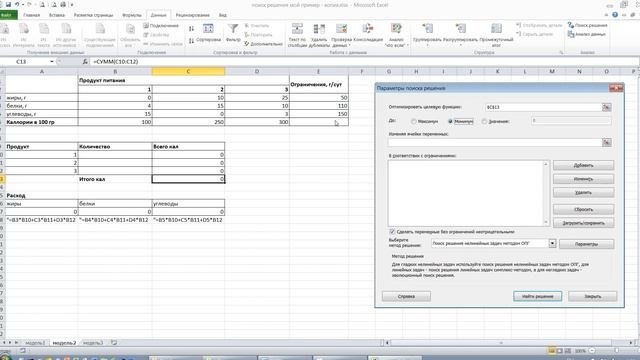Open the Сортировка sort dialog icon
The width and height of the screenshot is (640, 360).
click(x=208, y=29)
